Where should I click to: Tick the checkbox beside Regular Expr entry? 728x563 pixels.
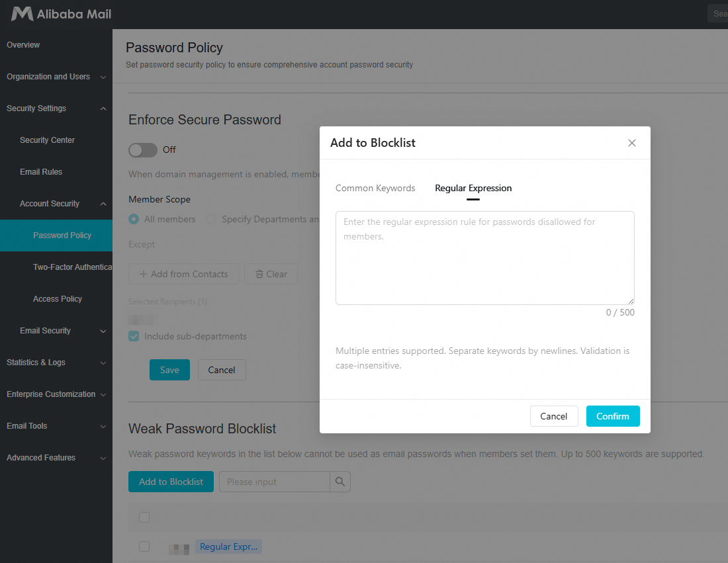click(x=144, y=546)
